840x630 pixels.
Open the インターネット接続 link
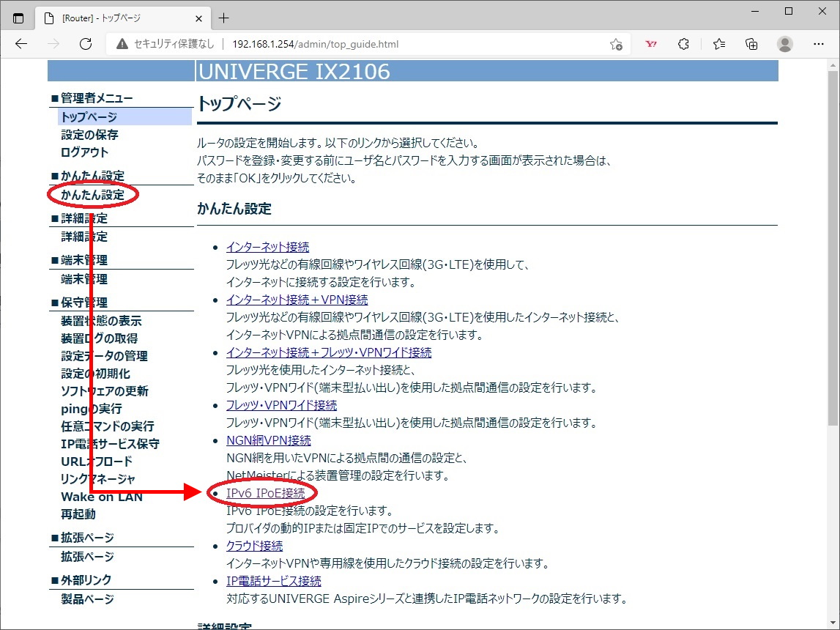point(267,247)
